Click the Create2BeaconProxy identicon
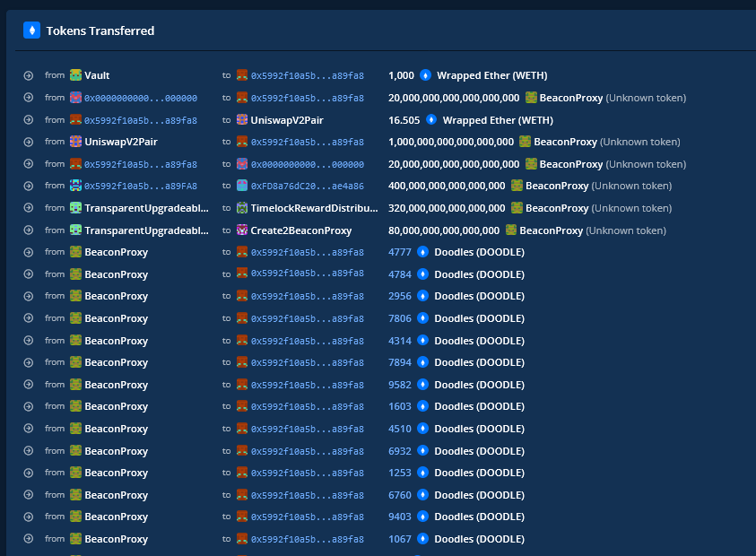The image size is (756, 556). tap(242, 230)
